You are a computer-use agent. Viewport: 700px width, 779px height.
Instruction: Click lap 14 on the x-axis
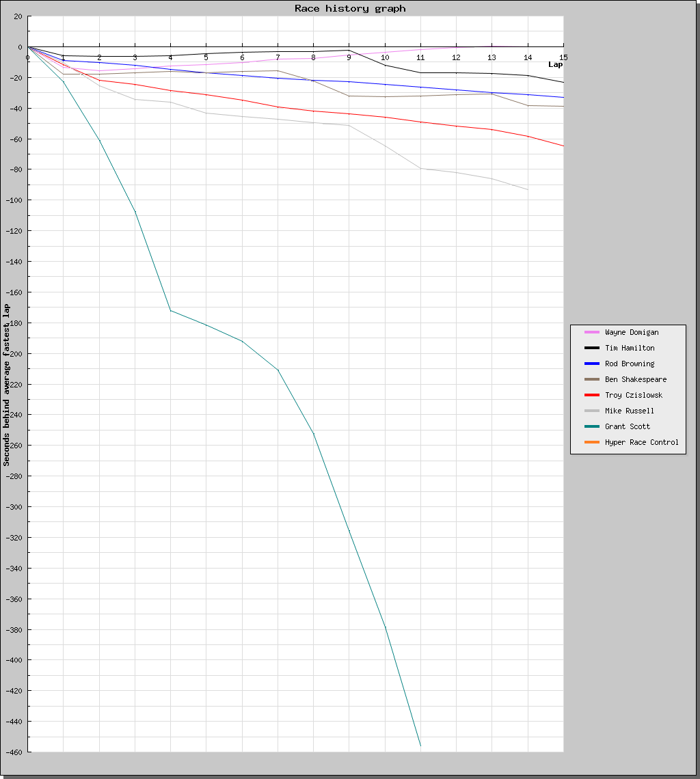click(528, 57)
